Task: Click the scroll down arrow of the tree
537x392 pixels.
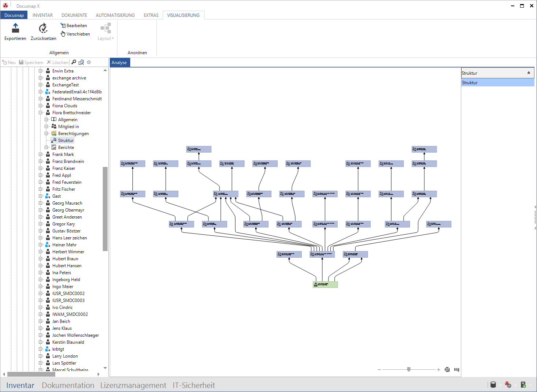Action: [105, 368]
